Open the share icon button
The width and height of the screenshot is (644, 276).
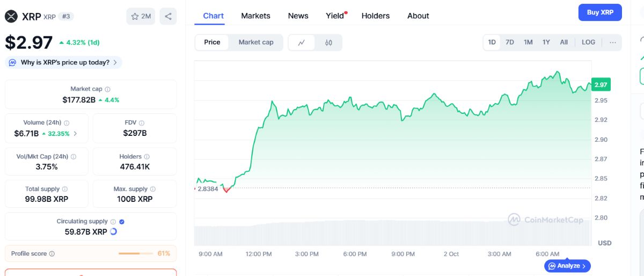(168, 16)
